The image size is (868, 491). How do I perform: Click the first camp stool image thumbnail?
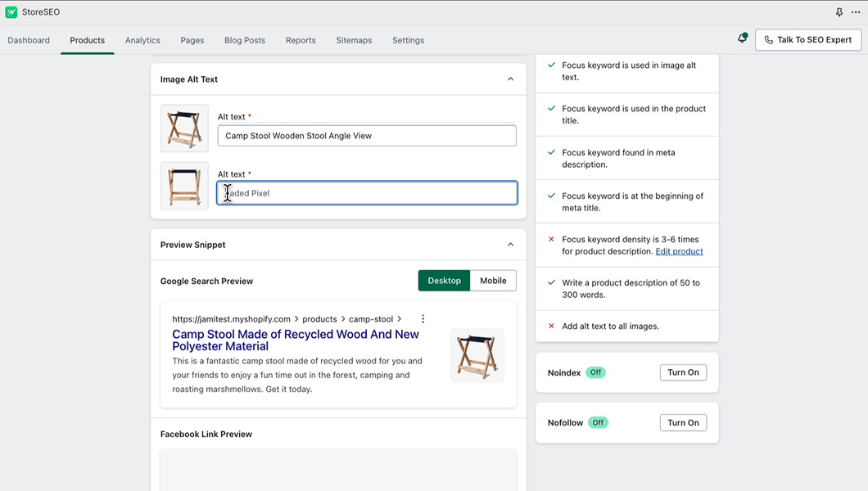[184, 128]
